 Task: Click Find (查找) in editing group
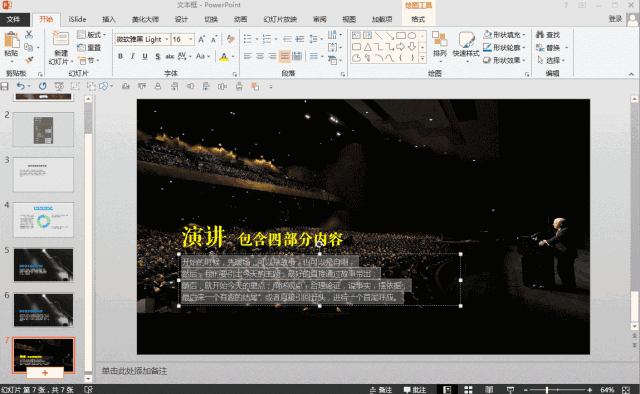pyautogui.click(x=548, y=35)
